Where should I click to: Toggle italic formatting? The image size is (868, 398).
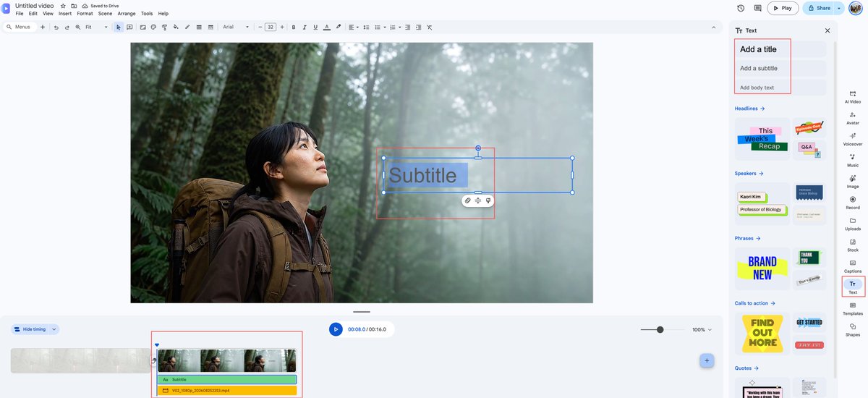[305, 27]
